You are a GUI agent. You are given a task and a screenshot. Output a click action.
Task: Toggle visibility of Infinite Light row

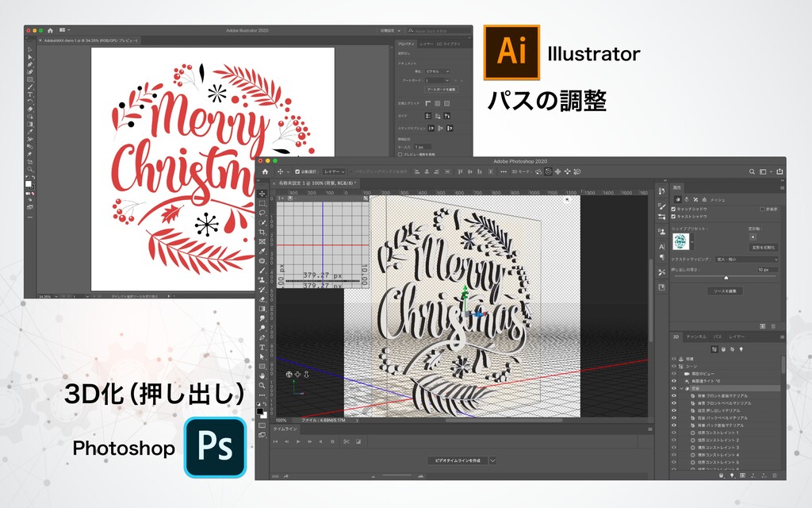pyautogui.click(x=674, y=381)
